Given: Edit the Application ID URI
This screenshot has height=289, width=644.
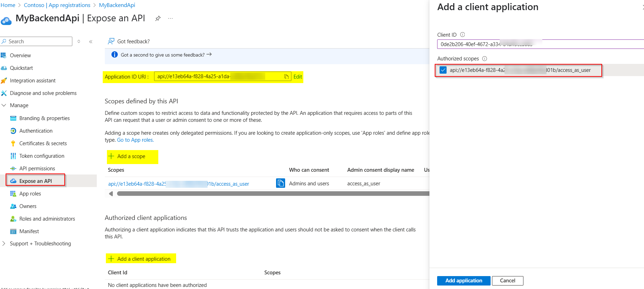Looking at the screenshot, I should tap(298, 77).
